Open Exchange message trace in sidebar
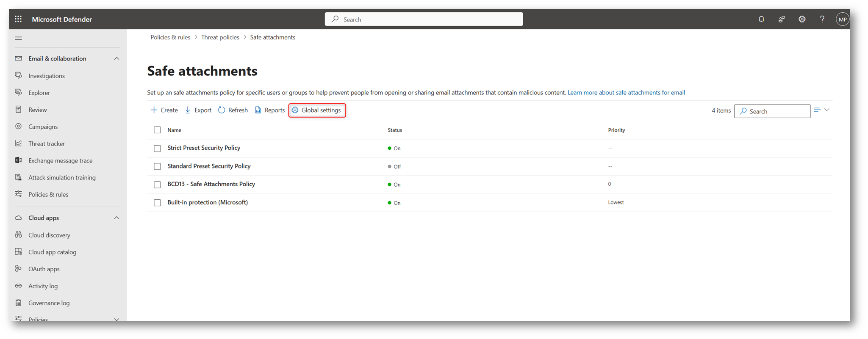 coord(60,160)
